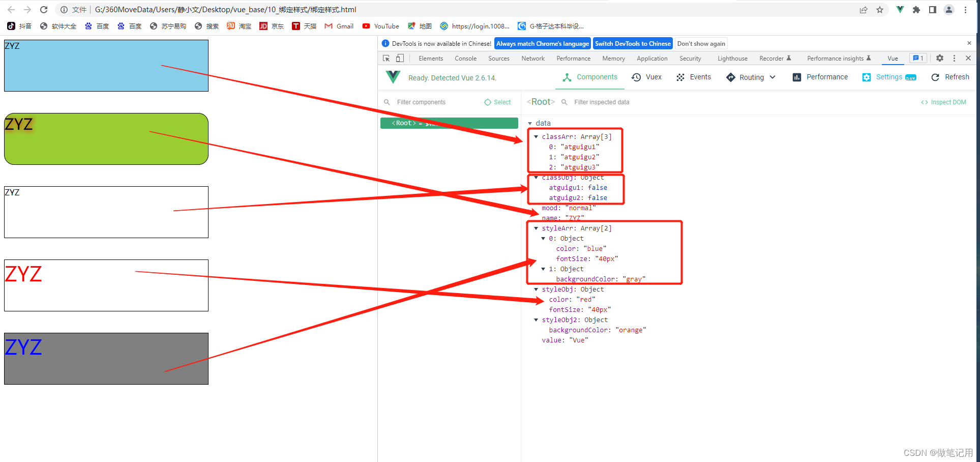Image resolution: width=980 pixels, height=462 pixels.
Task: Collapse the styleObj2 object
Action: coord(536,320)
